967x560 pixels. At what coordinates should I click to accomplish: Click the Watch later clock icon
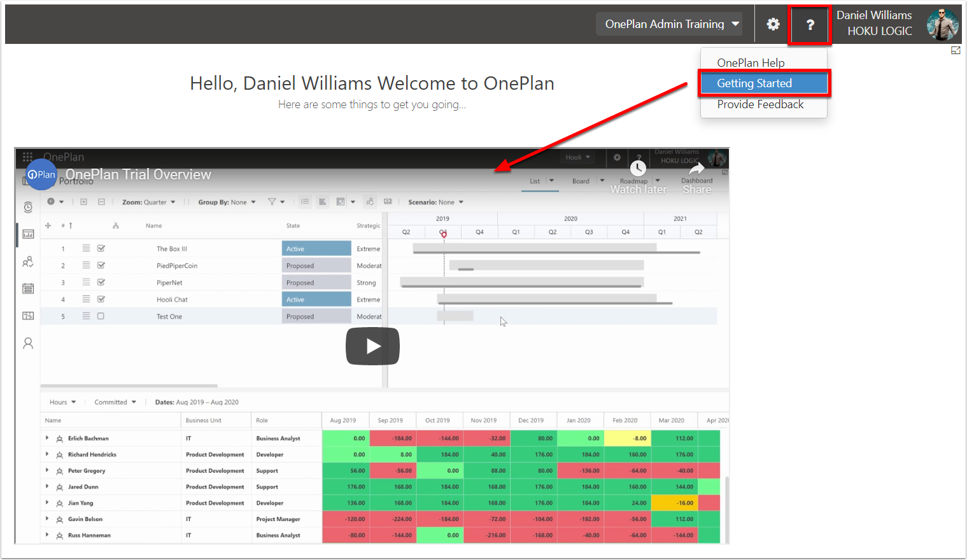point(638,168)
